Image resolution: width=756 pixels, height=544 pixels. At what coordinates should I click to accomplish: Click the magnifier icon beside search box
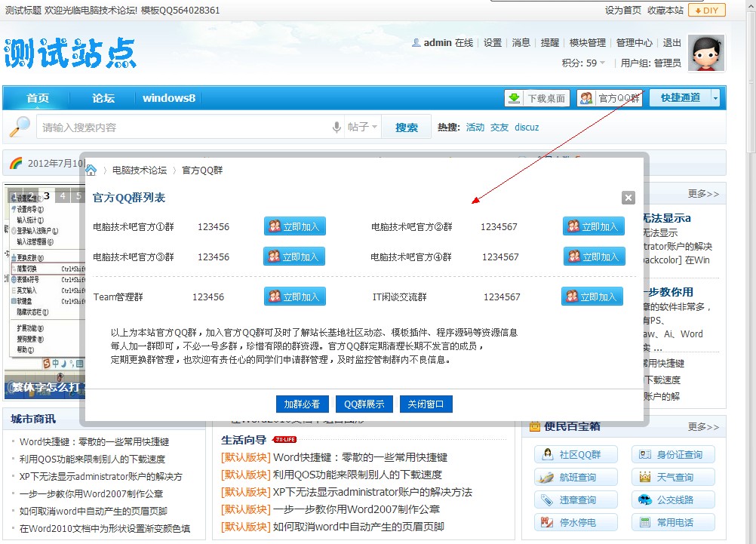coord(20,127)
